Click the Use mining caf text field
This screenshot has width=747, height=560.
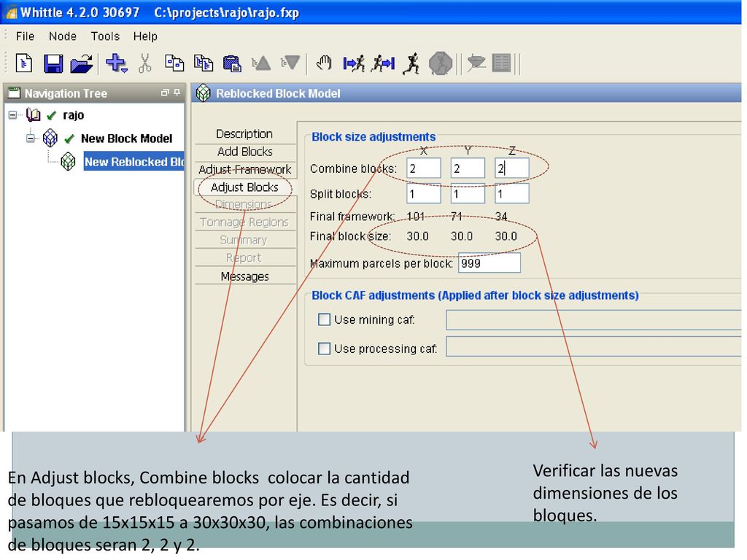(594, 319)
